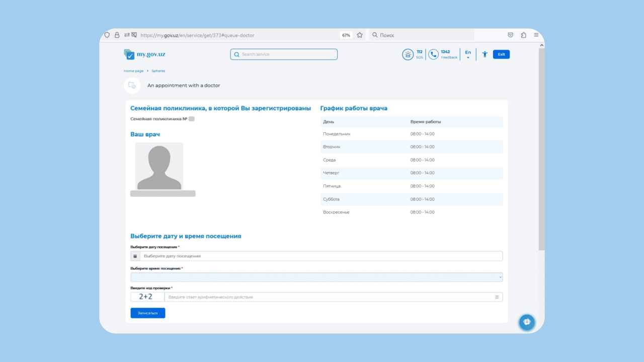Click the Pocket save icon

(510, 35)
